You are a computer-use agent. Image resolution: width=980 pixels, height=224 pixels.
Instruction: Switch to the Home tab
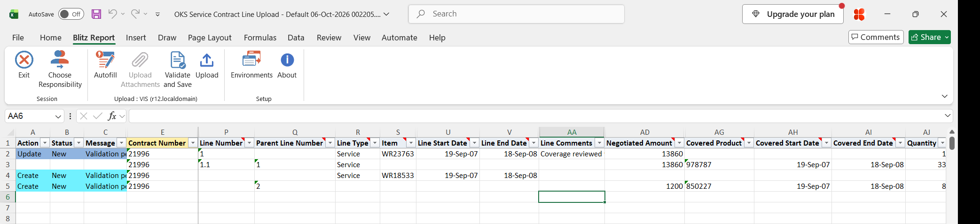(51, 38)
